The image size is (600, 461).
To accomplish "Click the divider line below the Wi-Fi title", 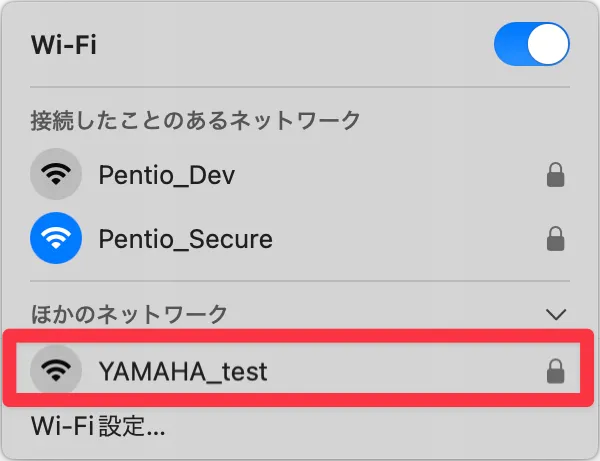I will (300, 87).
